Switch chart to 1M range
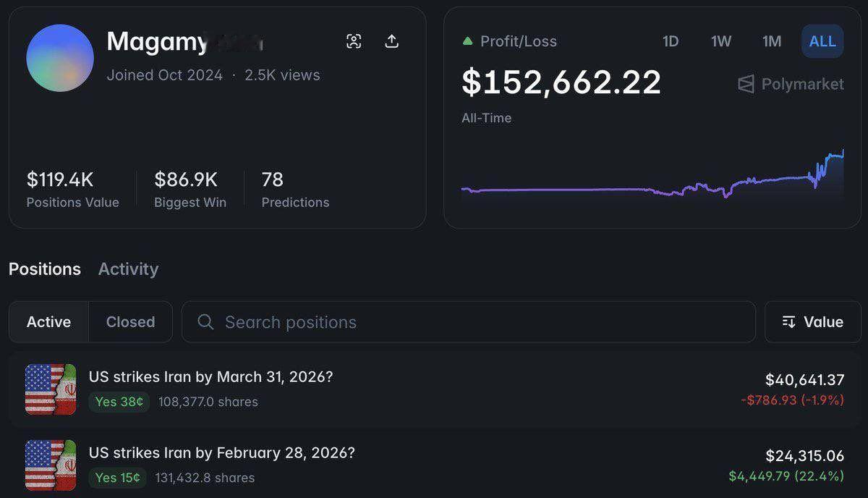The image size is (868, 498). (772, 41)
